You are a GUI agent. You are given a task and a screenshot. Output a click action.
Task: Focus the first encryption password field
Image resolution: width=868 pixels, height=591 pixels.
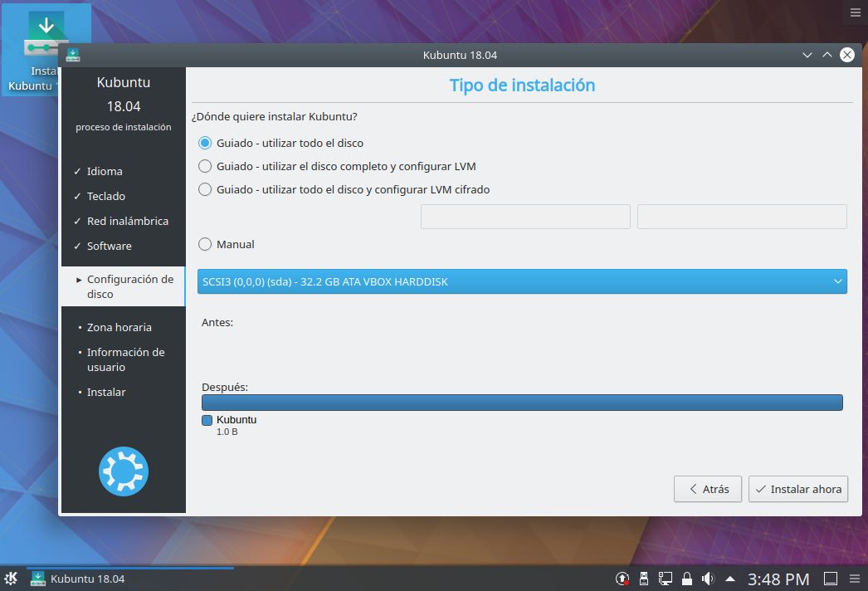(x=525, y=217)
